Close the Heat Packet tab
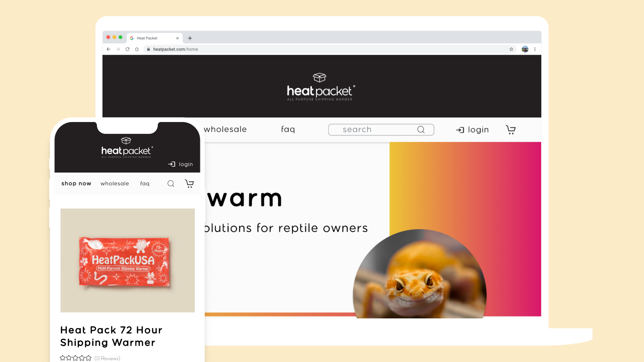This screenshot has width=644, height=362. [177, 38]
